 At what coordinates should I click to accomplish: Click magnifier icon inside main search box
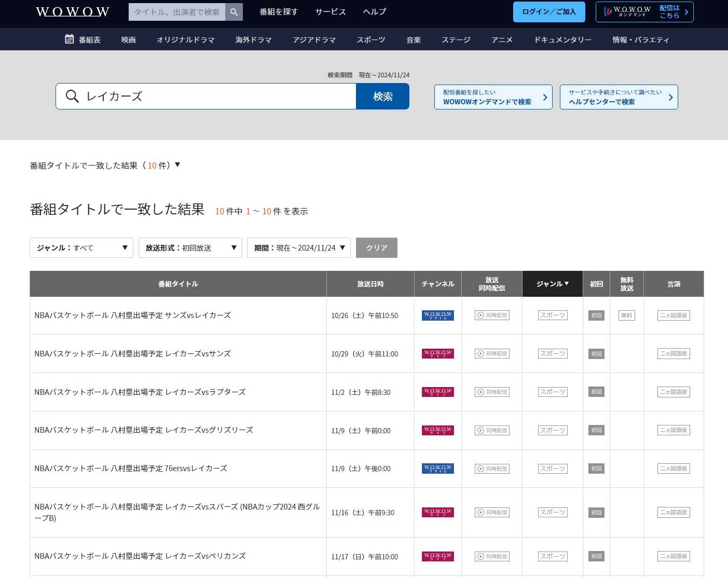click(x=72, y=97)
